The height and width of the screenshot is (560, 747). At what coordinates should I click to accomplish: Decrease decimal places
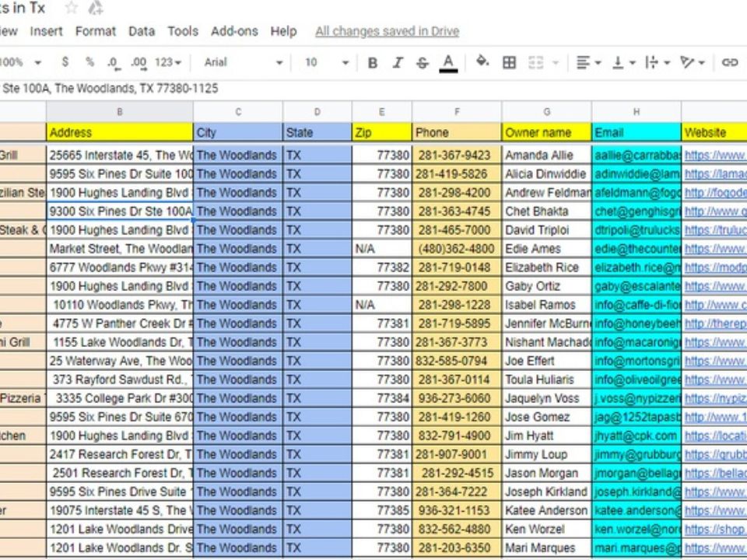pos(113,62)
